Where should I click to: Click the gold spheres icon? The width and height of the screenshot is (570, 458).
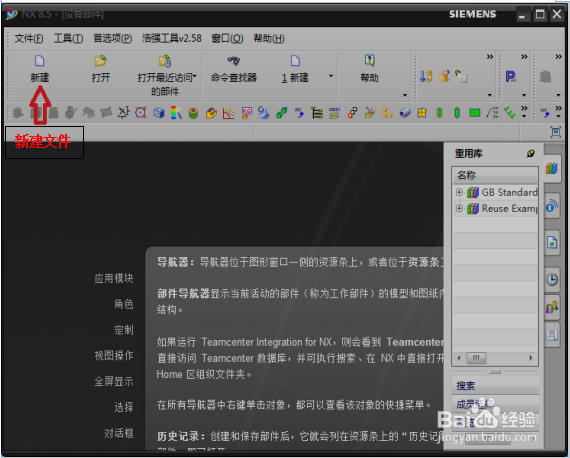pos(387,113)
